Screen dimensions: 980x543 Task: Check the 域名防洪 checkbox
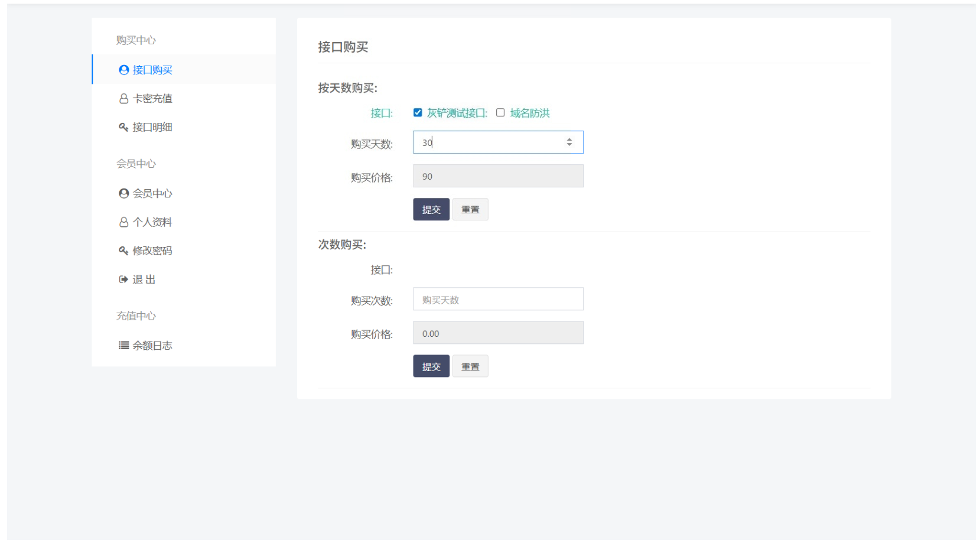coord(500,112)
